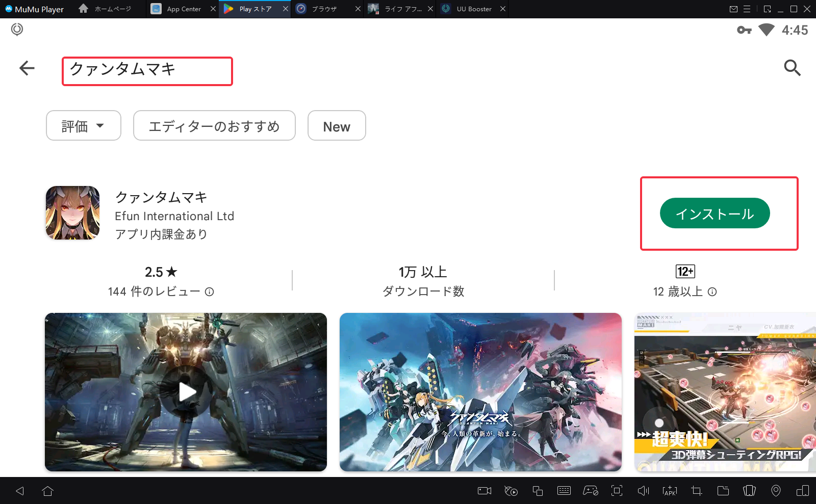This screenshot has width=816, height=504.
Task: Click the 2.5★ rating text
Action: pyautogui.click(x=161, y=272)
